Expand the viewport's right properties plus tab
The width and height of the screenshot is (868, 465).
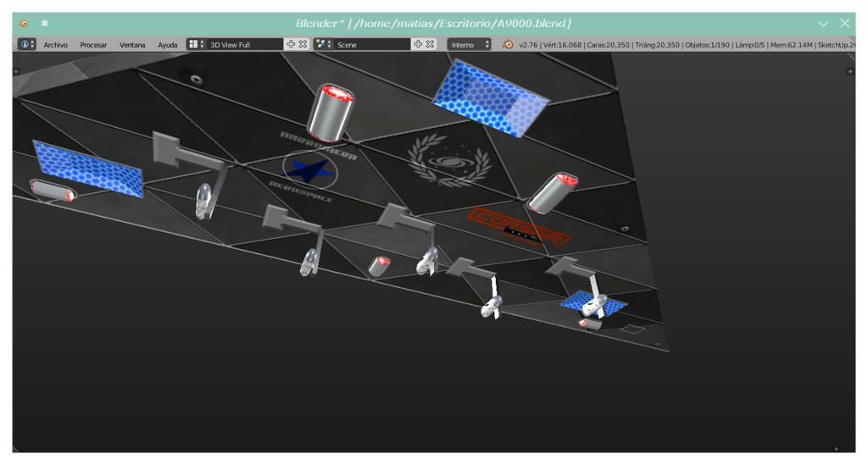(849, 71)
